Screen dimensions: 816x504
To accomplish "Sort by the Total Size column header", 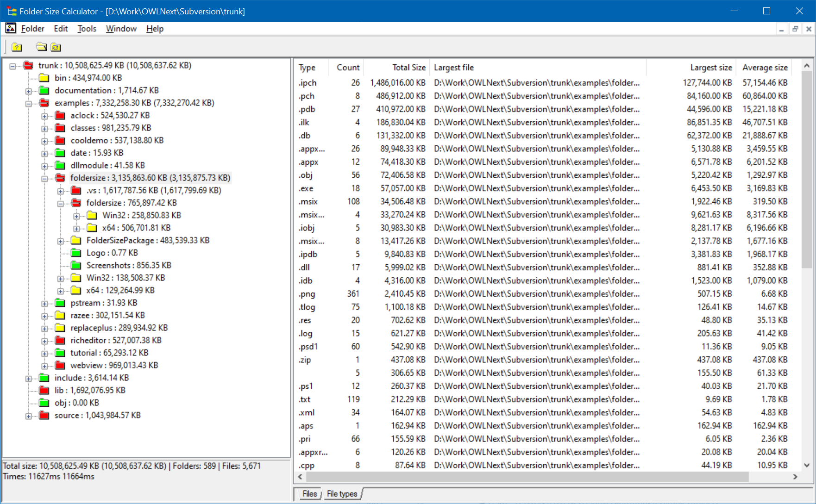I will (396, 68).
